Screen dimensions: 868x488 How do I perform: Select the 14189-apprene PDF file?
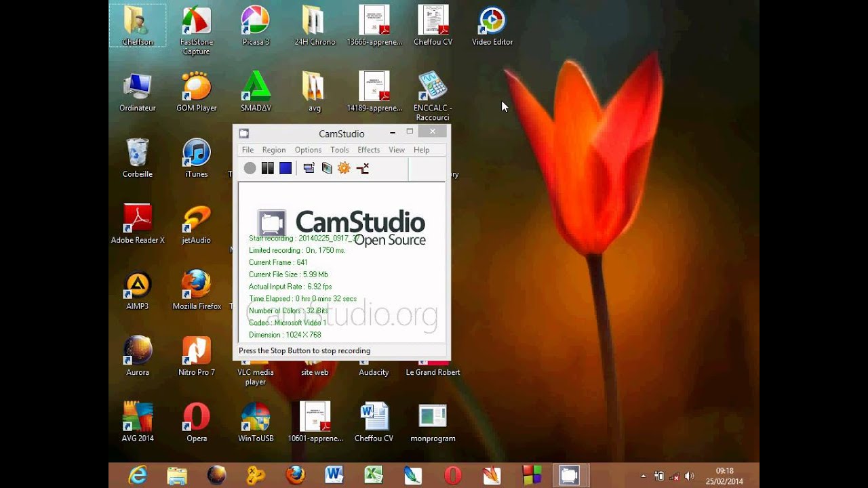tap(374, 92)
